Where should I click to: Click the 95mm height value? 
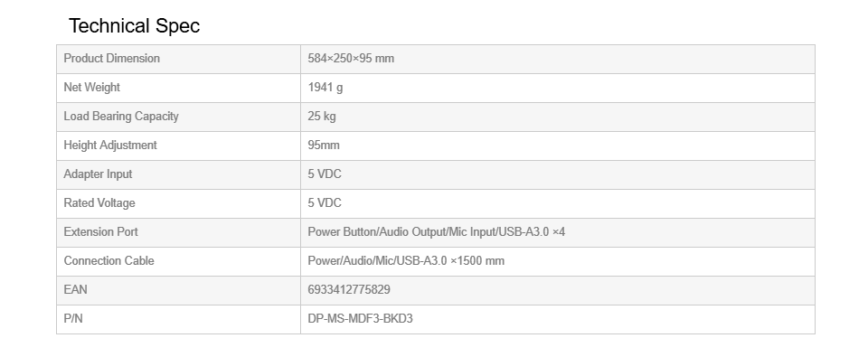click(324, 145)
